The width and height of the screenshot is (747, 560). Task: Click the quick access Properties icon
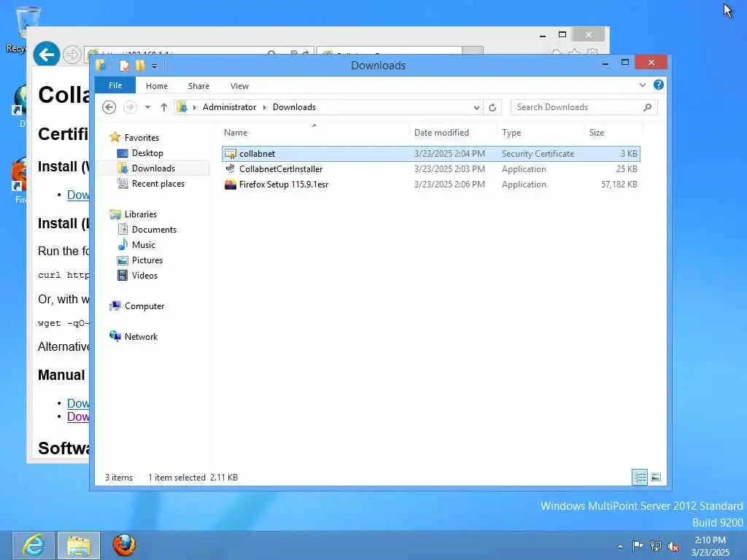[124, 65]
